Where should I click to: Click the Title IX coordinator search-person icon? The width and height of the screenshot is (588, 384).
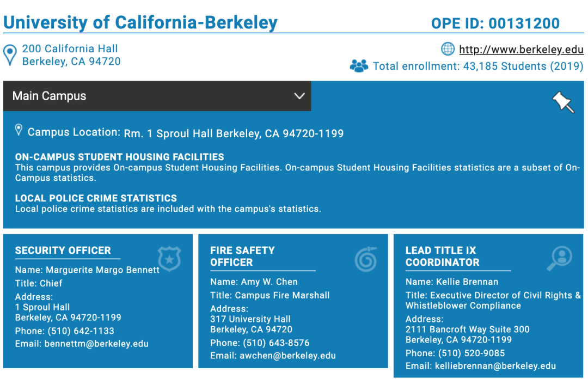[x=560, y=259]
